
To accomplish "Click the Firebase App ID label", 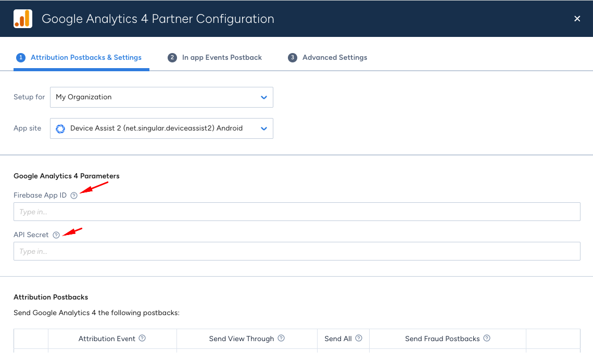I will (40, 195).
